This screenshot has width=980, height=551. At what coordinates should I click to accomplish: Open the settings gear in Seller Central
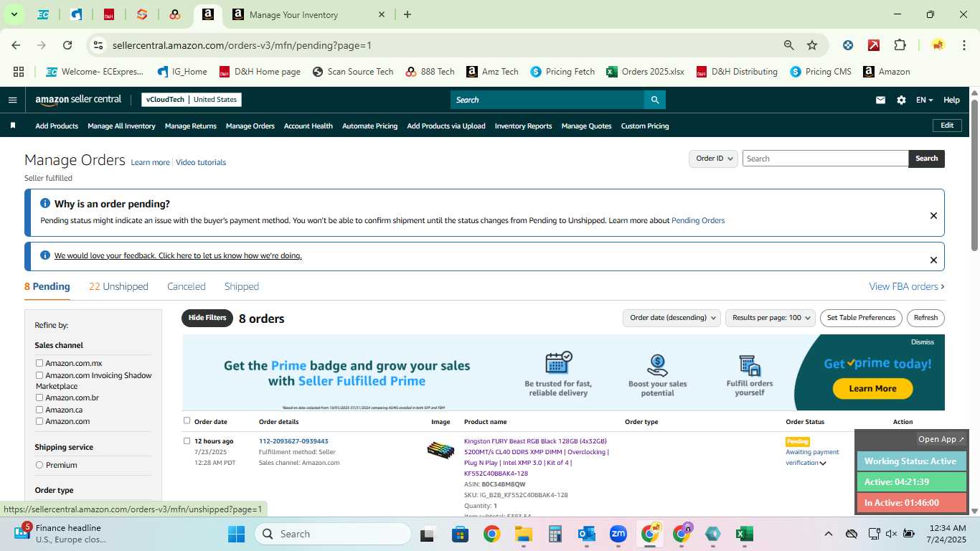coord(901,100)
